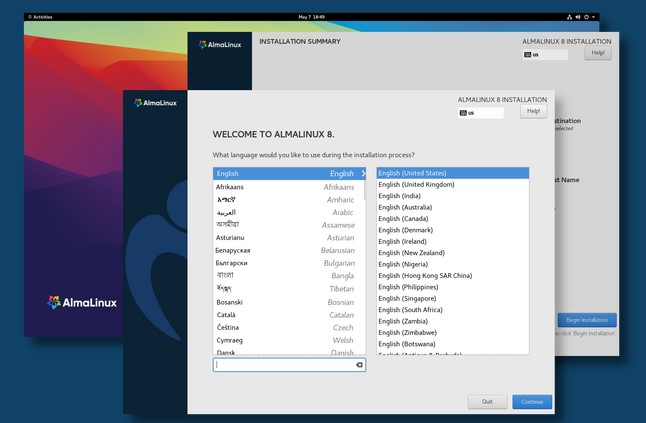Screen dimensions: 646x423
Task: Select English (United States) locale
Action: [x=453, y=173]
